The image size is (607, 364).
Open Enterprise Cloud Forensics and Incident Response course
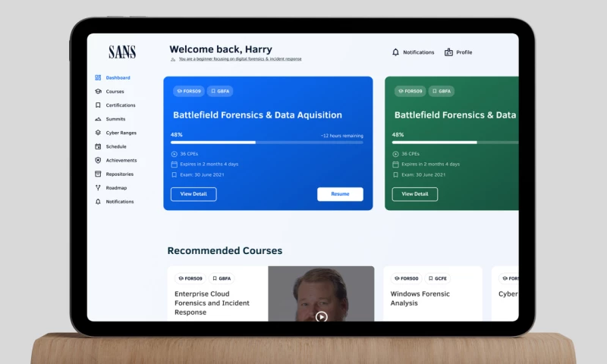[212, 303]
